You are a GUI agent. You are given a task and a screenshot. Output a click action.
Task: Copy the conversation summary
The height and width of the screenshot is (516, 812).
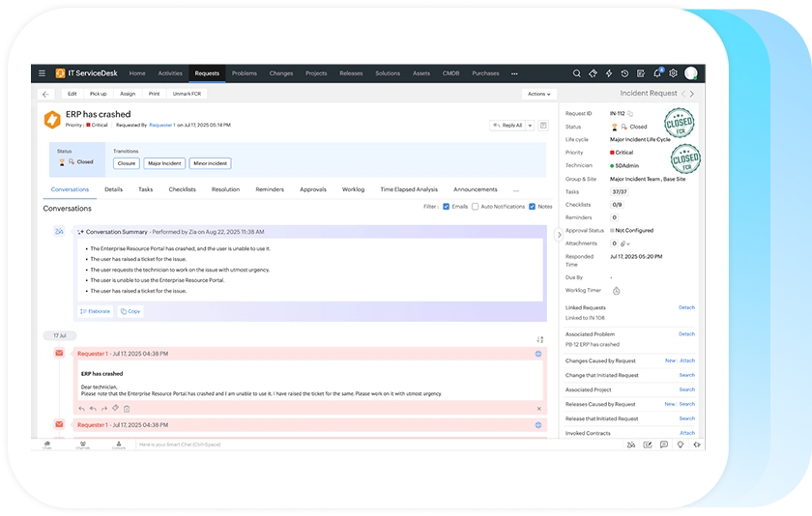pyautogui.click(x=130, y=311)
